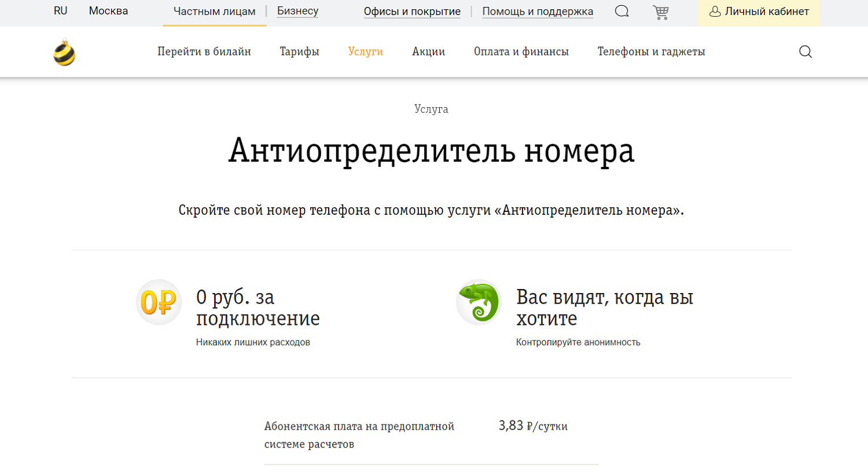Switch to the Бизнесу tab
This screenshot has width=868, height=472.
297,11
